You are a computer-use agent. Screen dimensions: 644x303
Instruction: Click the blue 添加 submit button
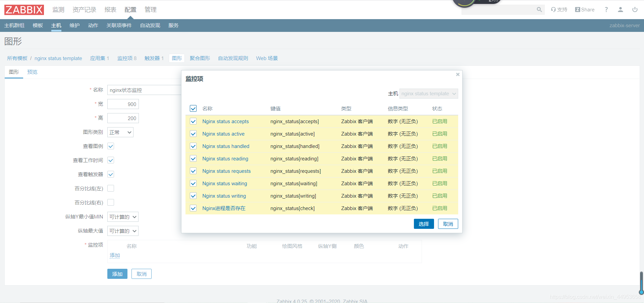point(117,274)
